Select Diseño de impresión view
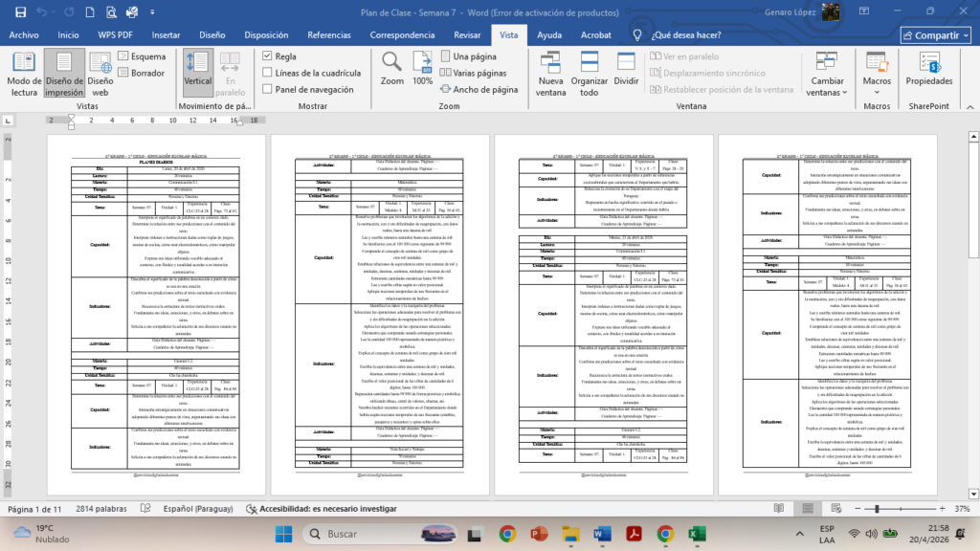 [x=64, y=75]
